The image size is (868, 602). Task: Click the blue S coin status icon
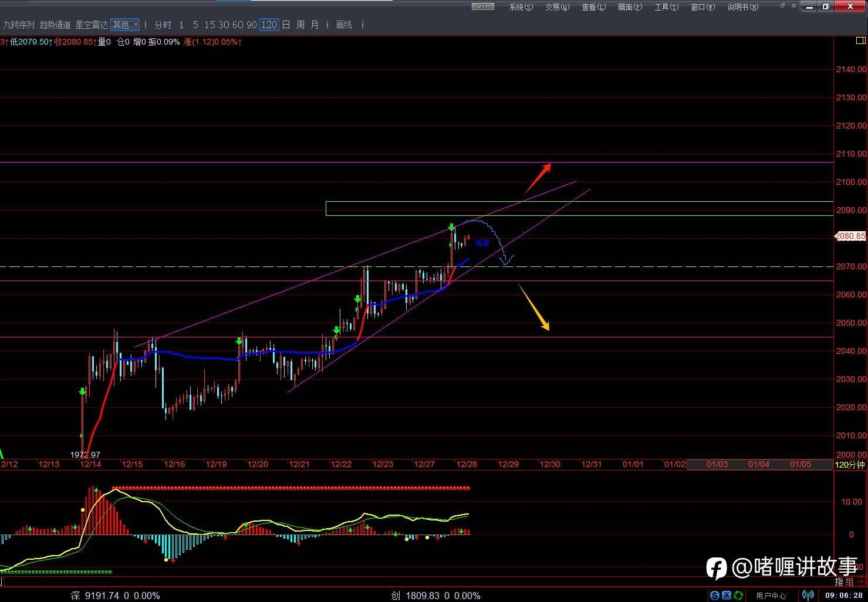(x=714, y=596)
